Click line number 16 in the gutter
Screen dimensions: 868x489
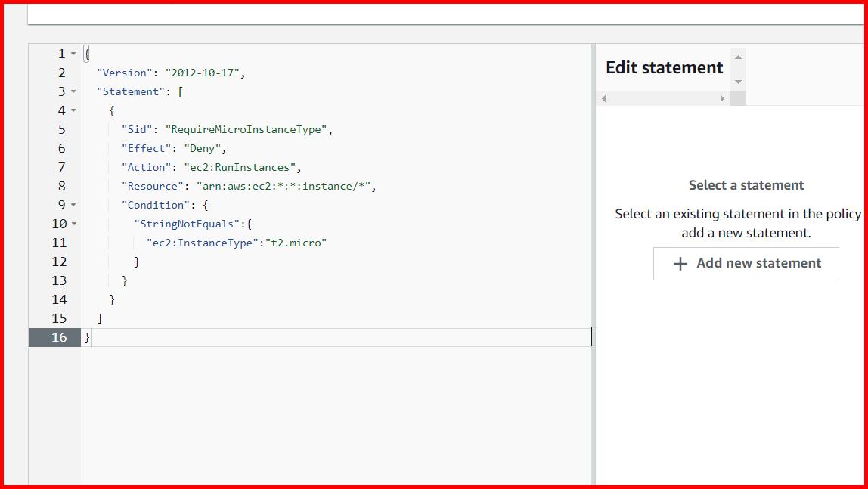click(x=58, y=337)
